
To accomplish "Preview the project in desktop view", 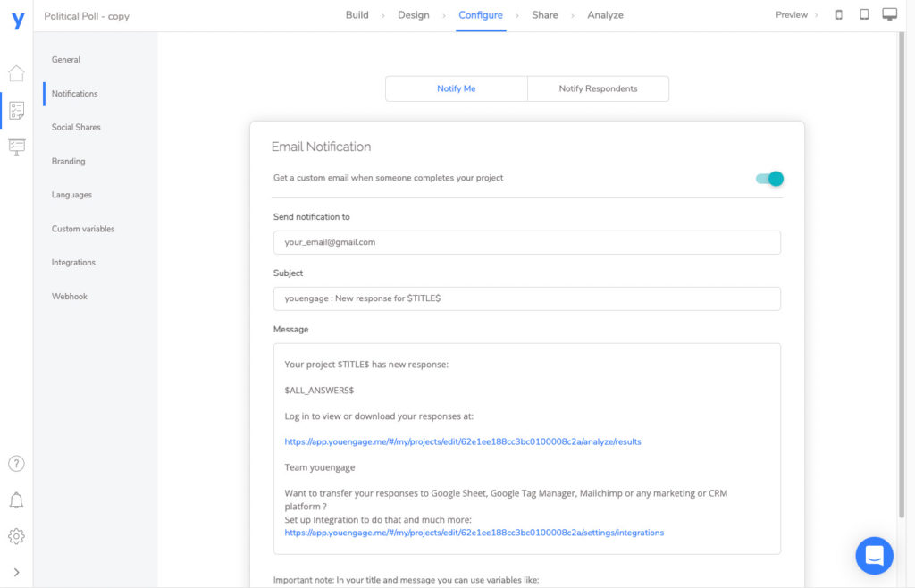I will pos(890,13).
